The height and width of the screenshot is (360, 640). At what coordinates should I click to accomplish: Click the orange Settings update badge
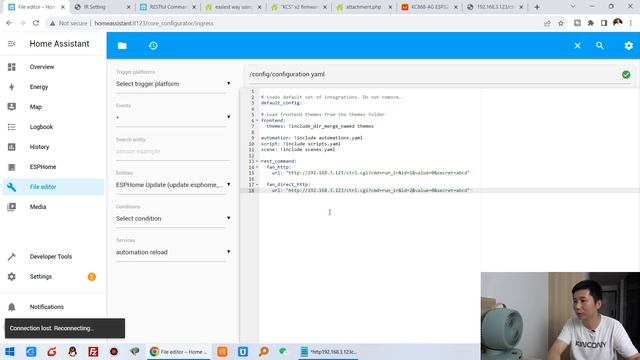[x=91, y=277]
